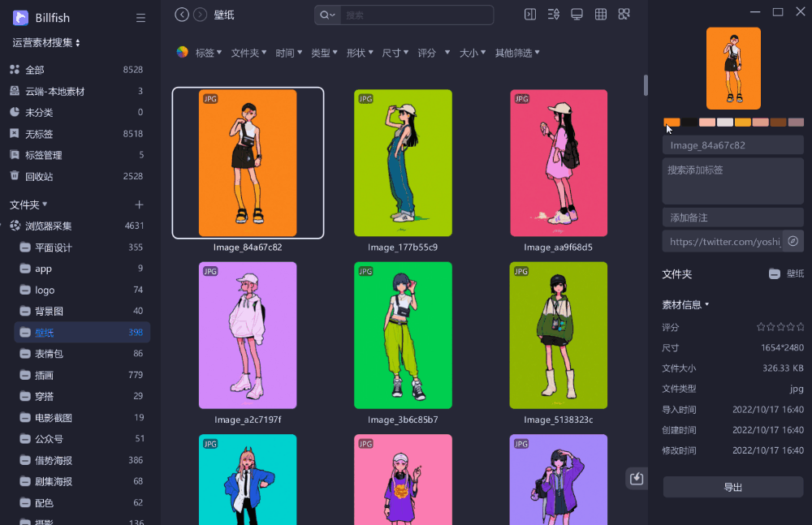Click the 搜索 search input field

416,15
